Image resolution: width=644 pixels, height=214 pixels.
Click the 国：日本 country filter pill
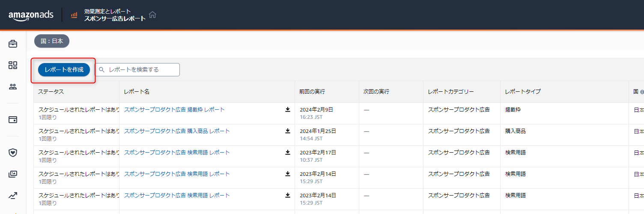[x=52, y=41]
